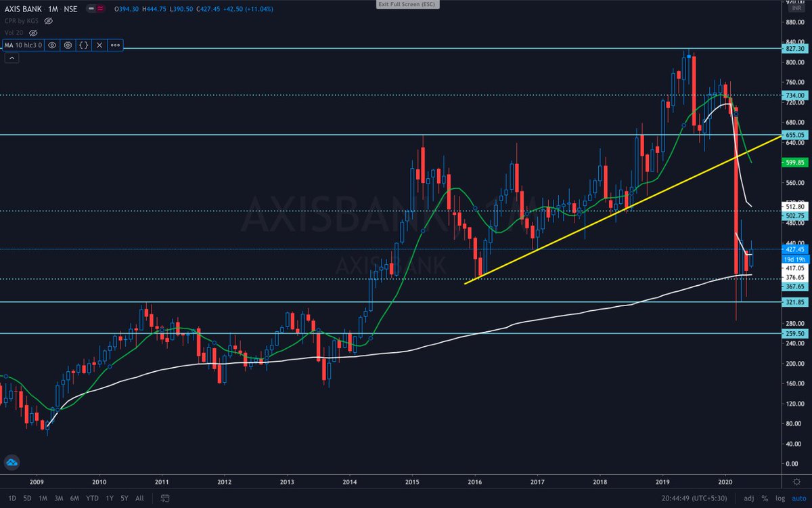This screenshot has width=812, height=508.
Task: Set the date range to 1M
Action: [43, 498]
